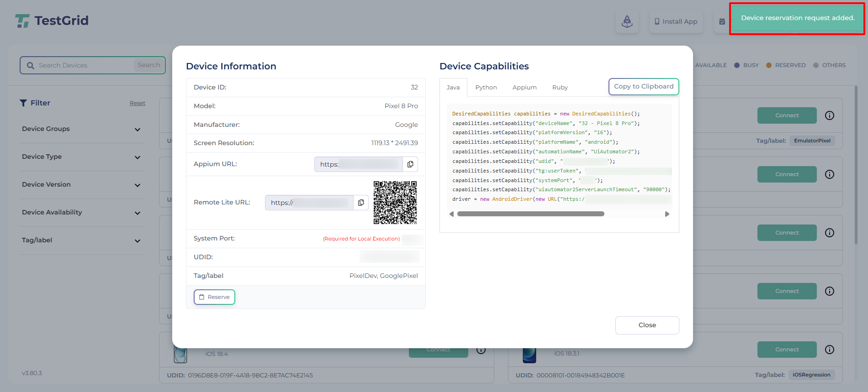Click the QR code image

pyautogui.click(x=395, y=203)
